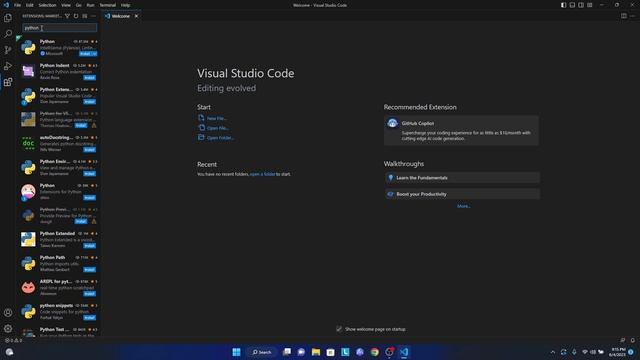The height and width of the screenshot is (360, 640).
Task: Open the Explorer view in activity bar
Action: 8,18
